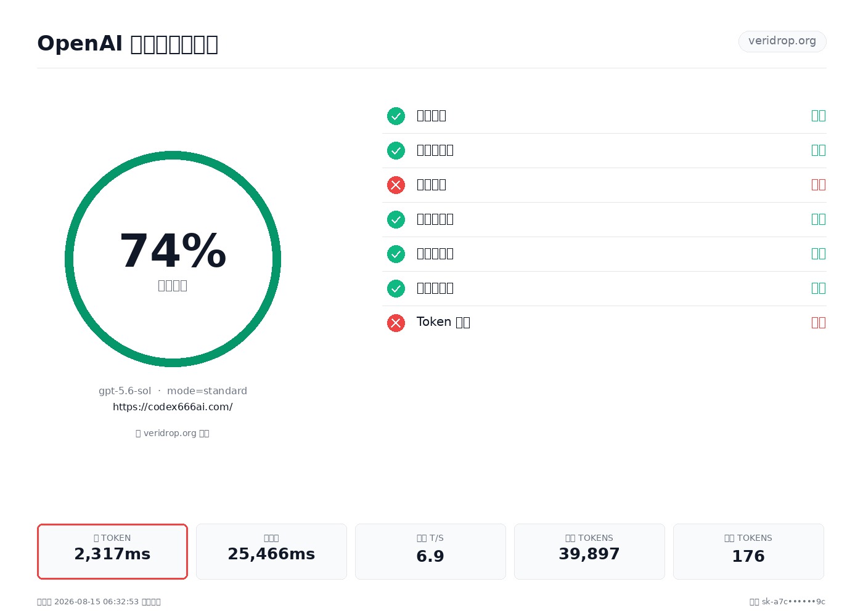This screenshot has width=863, height=616.
Task: Open the https://codex666ai.com/ link
Action: click(173, 407)
